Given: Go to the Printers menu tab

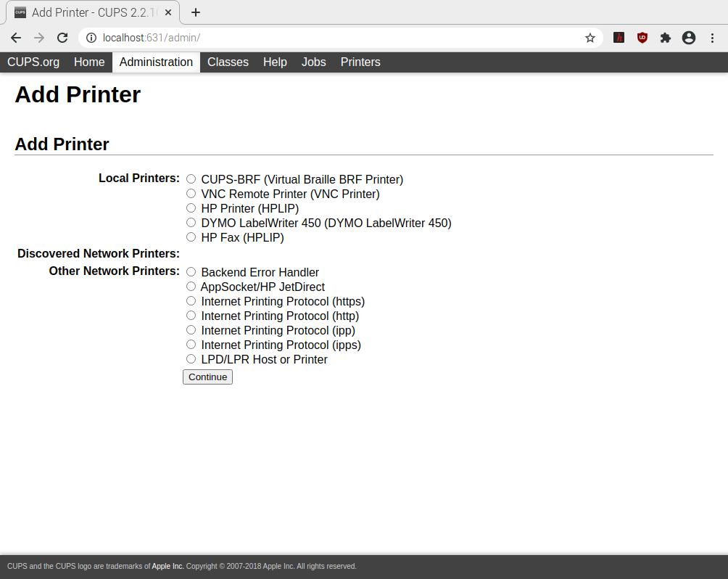Looking at the screenshot, I should click(360, 62).
